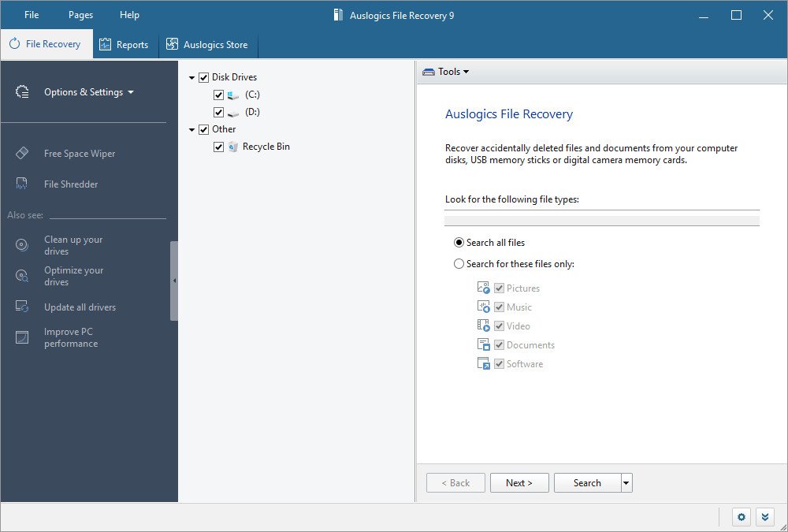This screenshot has height=532, width=788.
Task: Open the Pages menu
Action: (80, 14)
